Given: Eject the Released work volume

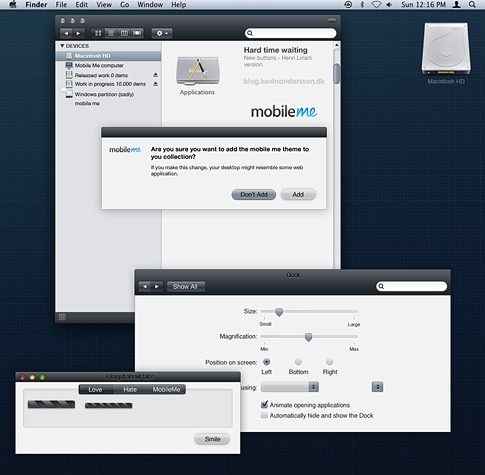Looking at the screenshot, I should point(155,75).
